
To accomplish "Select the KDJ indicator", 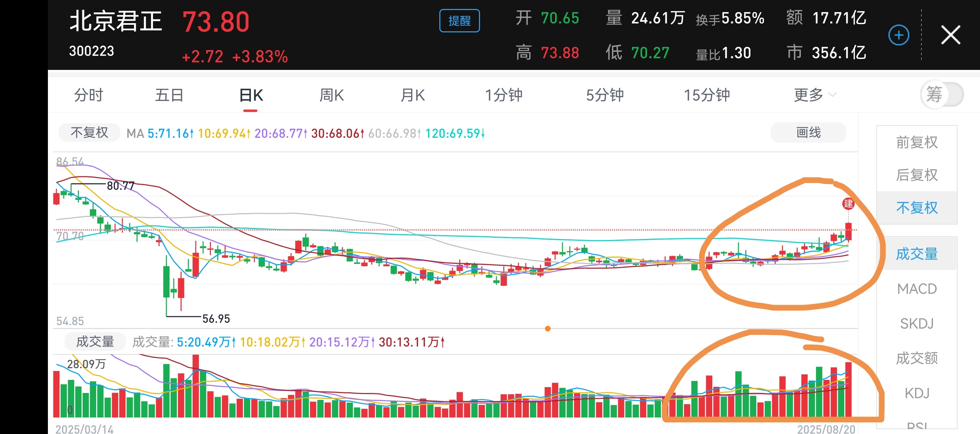I will pyautogui.click(x=917, y=393).
